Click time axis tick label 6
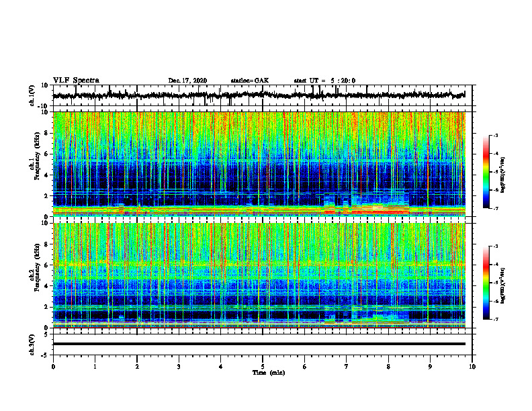Viewport: 532px width, 411px height. click(305, 367)
